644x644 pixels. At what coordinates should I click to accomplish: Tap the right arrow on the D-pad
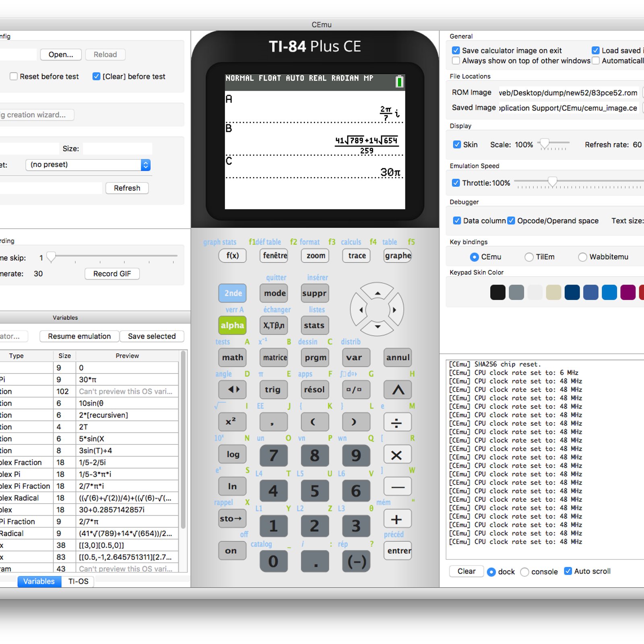[x=395, y=310]
